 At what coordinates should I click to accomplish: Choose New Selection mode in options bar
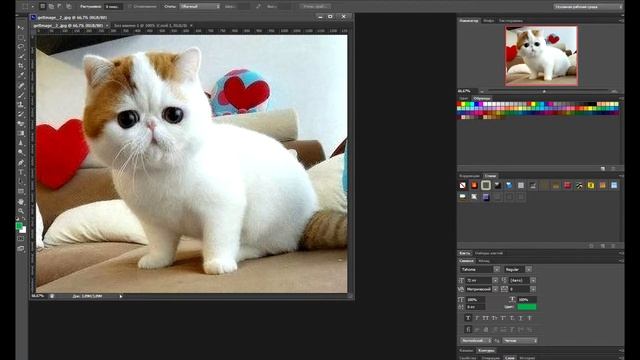click(x=42, y=7)
